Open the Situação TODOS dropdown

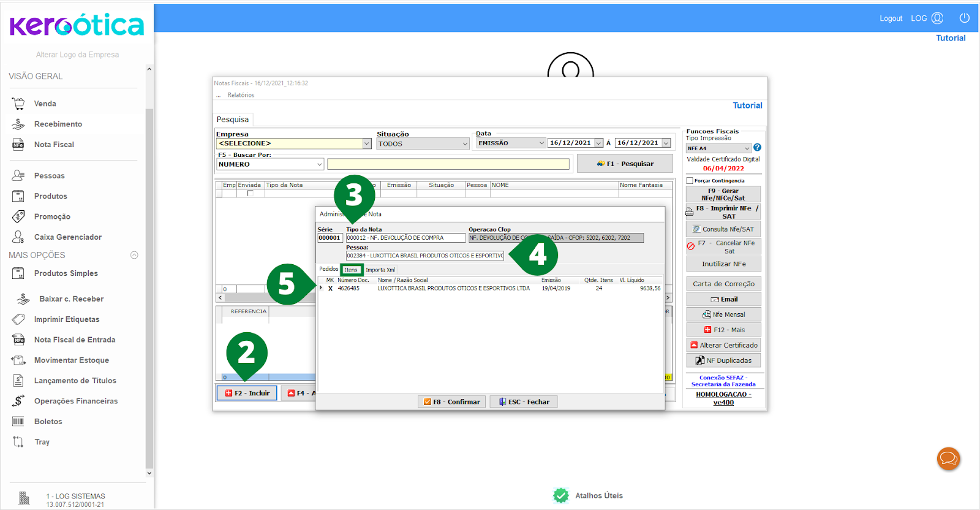[465, 144]
